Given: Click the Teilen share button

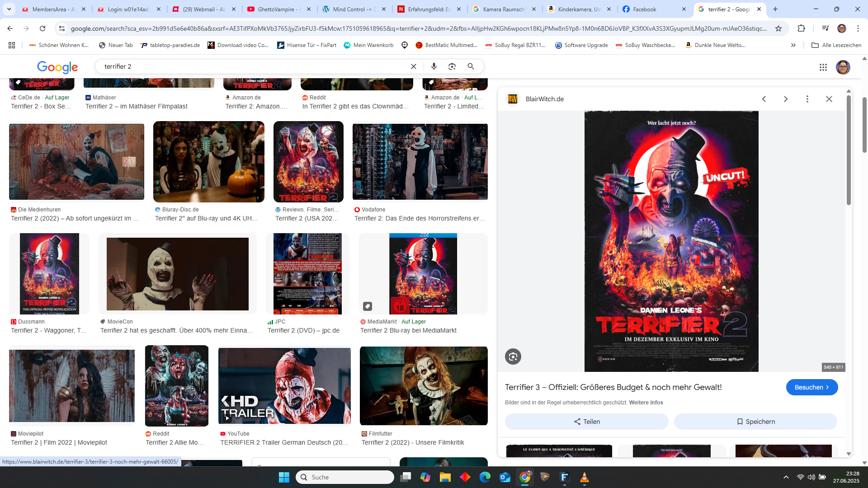Looking at the screenshot, I should [586, 422].
